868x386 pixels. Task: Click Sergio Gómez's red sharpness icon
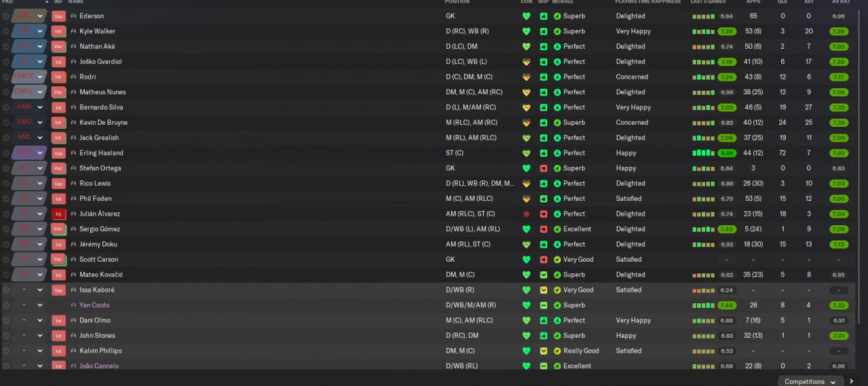tap(543, 229)
